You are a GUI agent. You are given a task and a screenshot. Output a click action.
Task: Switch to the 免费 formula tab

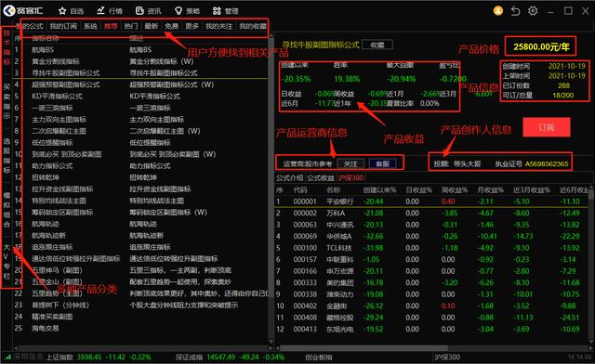[171, 26]
